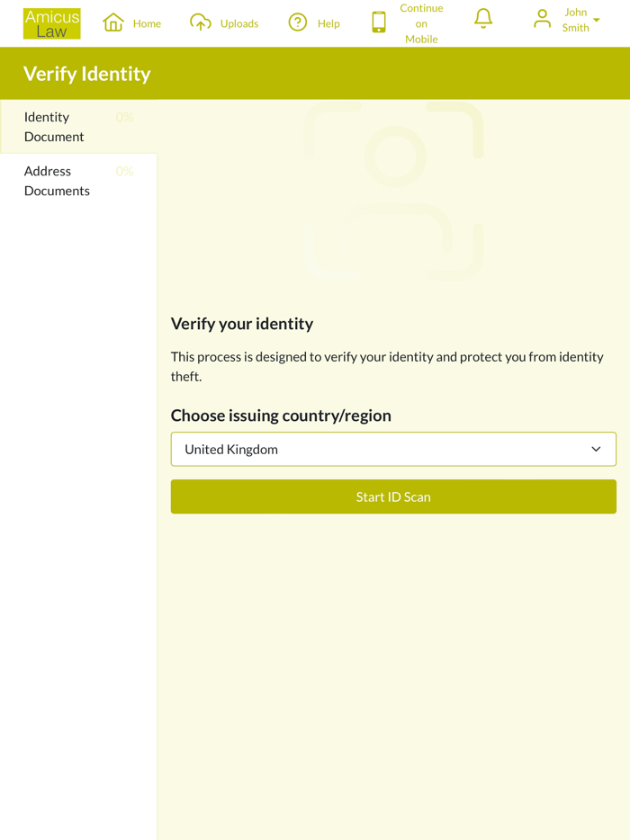Open notifications via the bell icon

tap(483, 19)
